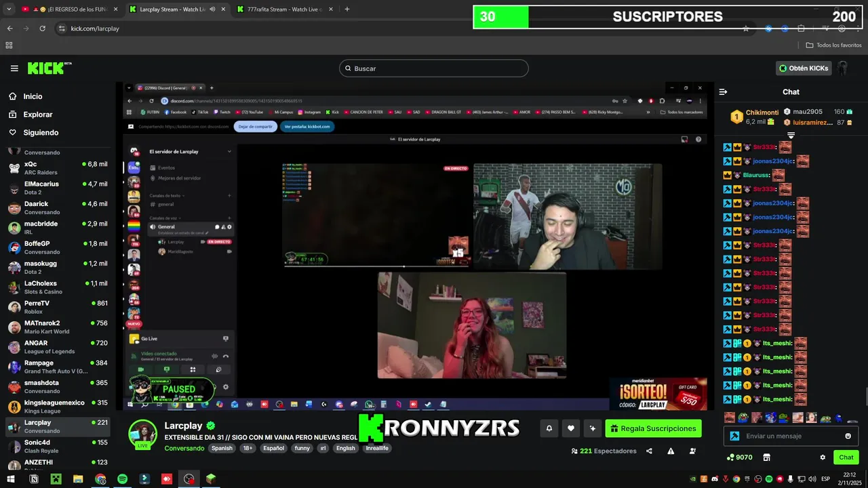Click the 18+ tag
This screenshot has height=488, width=868.
[x=248, y=448]
